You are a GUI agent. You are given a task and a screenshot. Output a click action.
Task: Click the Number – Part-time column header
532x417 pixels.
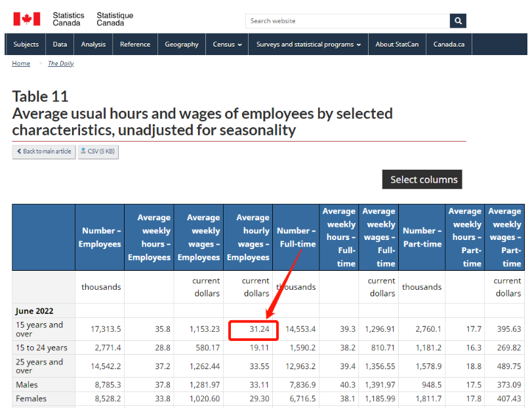tap(422, 237)
